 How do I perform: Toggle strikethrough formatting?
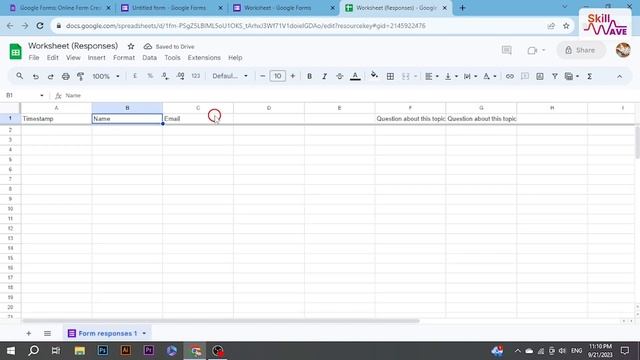click(340, 76)
